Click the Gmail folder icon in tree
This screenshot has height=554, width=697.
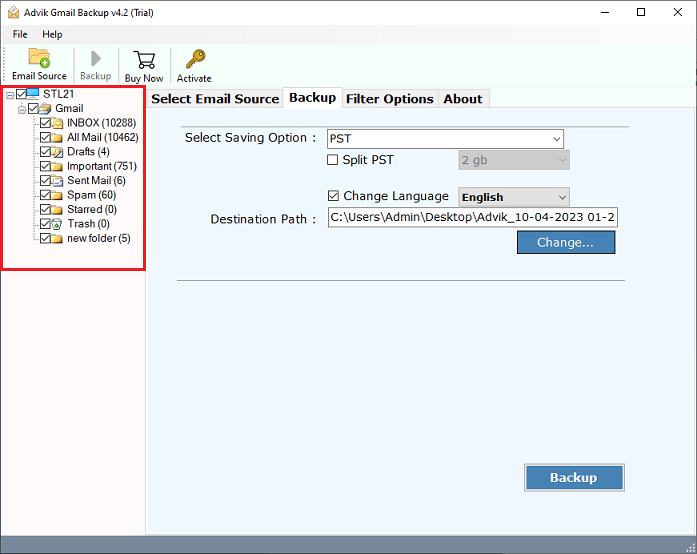[x=45, y=108]
